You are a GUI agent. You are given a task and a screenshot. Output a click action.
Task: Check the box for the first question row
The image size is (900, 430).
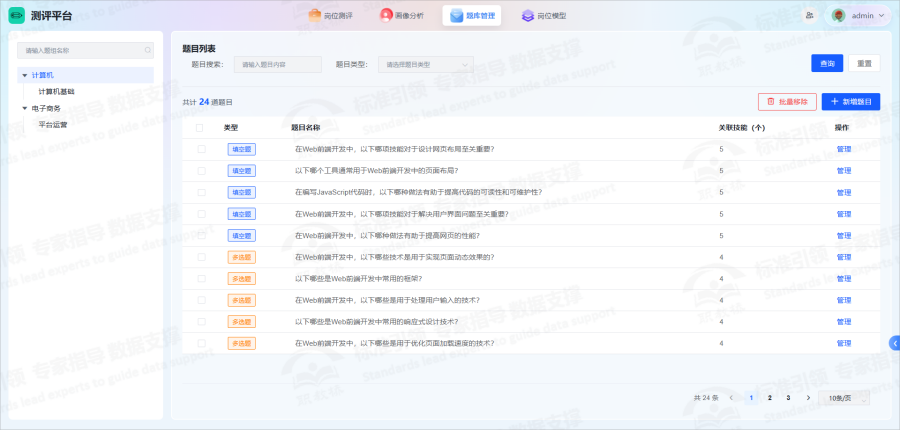click(x=200, y=149)
